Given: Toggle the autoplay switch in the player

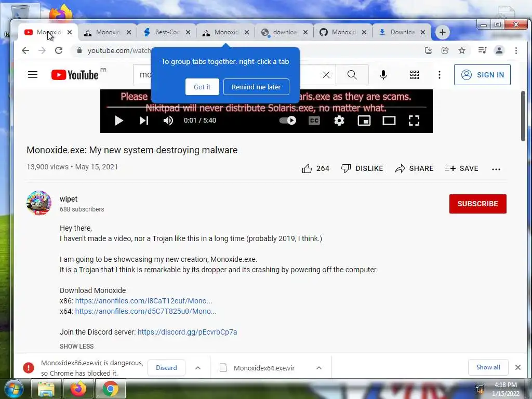Looking at the screenshot, I should click(x=288, y=121).
